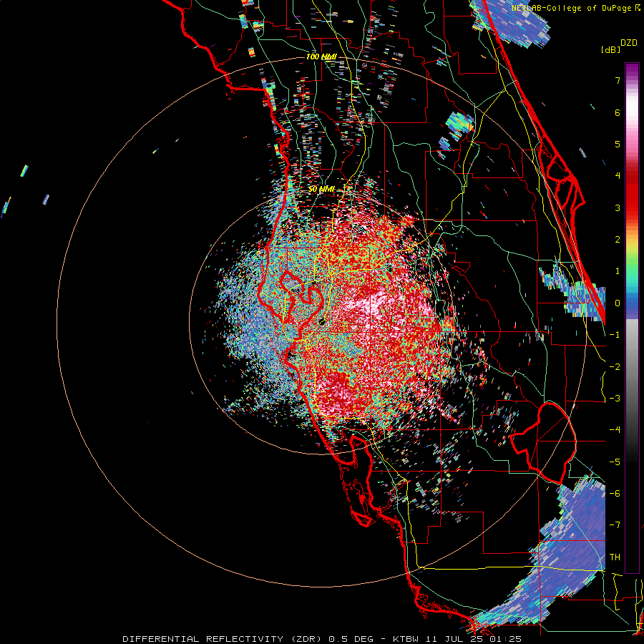Click the 'KTBW' radar station identifier
Viewport: 644px width, 644px height.
coord(407,639)
